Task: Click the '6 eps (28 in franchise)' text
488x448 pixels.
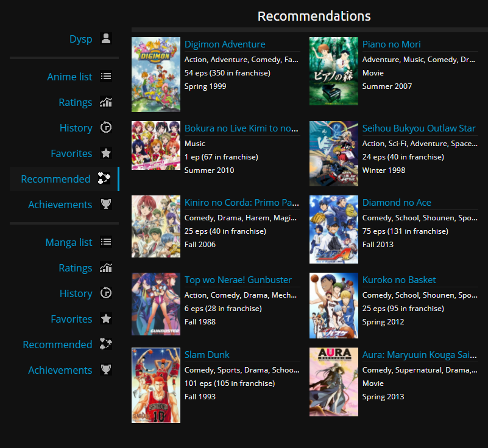Action: (x=223, y=309)
